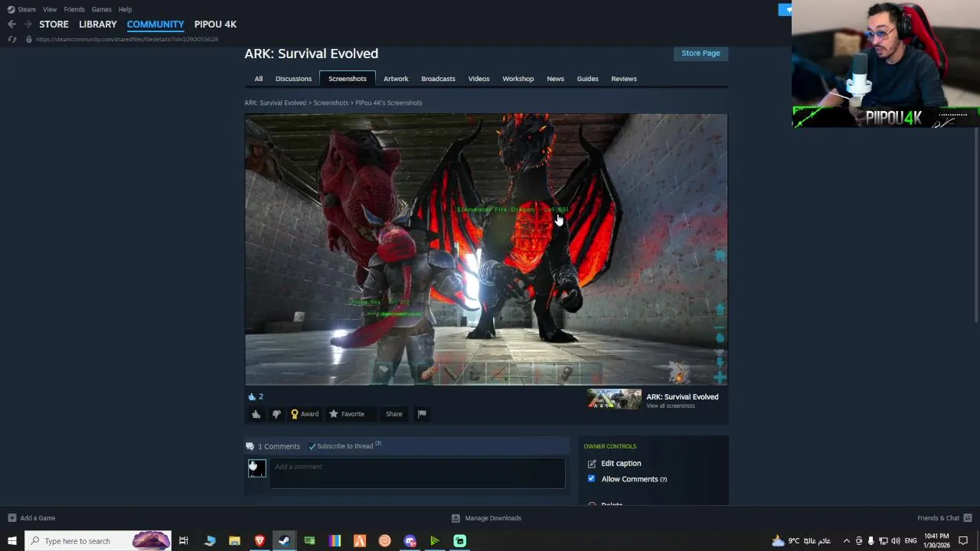
Task: Open the Broadcasts tab
Action: [438, 79]
